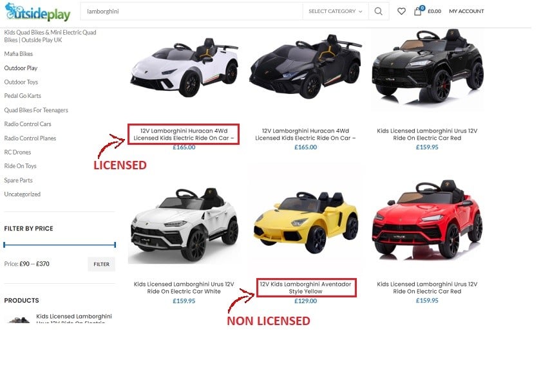Adjust the right price slider handle
This screenshot has width=541, height=392.
[x=115, y=245]
